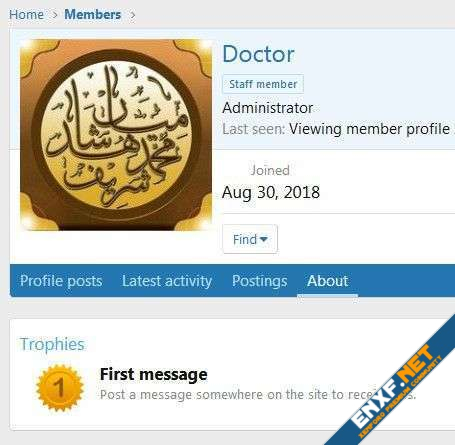
Task: Open the Latest activity tab
Action: (x=167, y=281)
